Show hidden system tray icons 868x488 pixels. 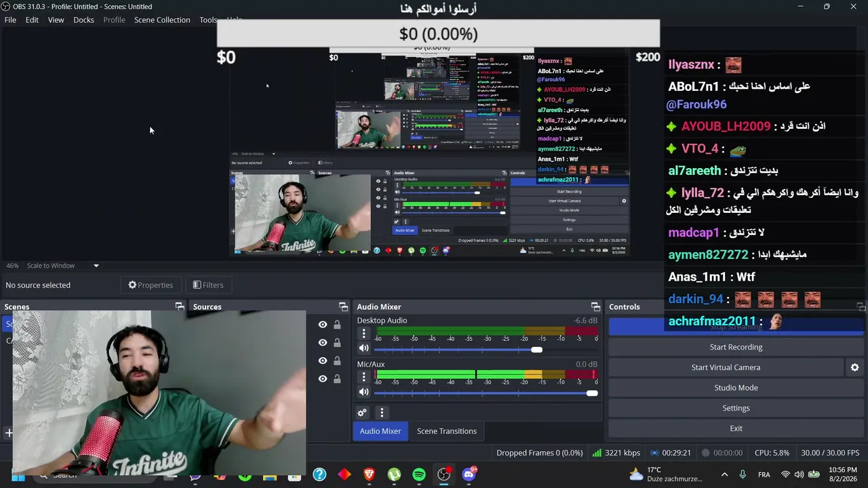(724, 474)
